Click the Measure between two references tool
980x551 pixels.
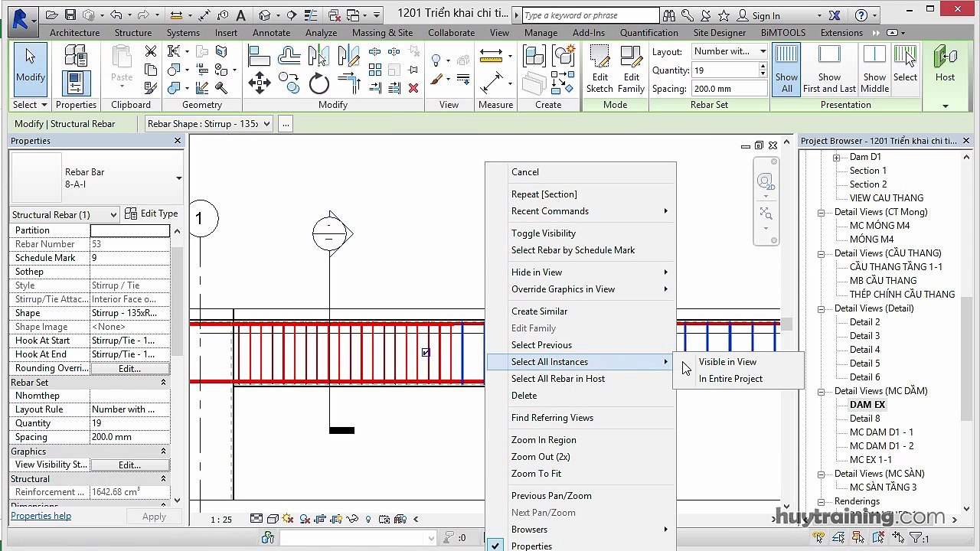pos(491,55)
